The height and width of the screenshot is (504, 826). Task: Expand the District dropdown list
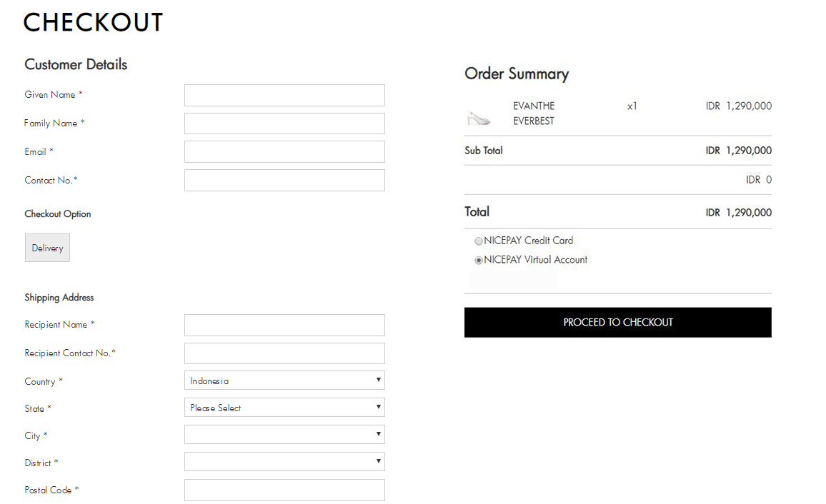pyautogui.click(x=284, y=462)
